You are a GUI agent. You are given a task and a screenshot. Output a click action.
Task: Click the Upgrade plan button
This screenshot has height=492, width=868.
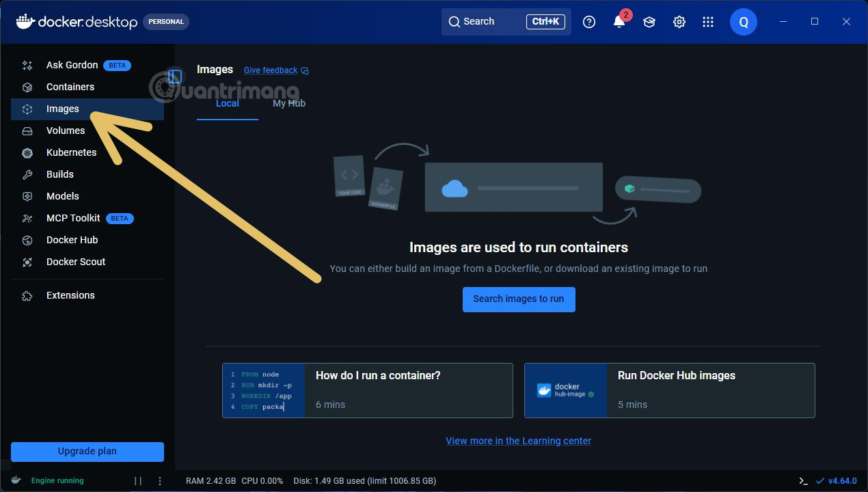(x=87, y=452)
